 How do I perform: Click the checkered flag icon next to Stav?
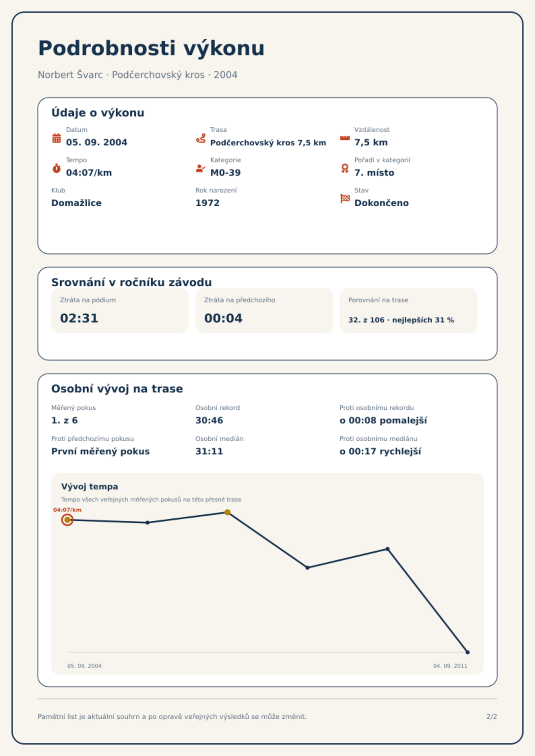point(345,199)
